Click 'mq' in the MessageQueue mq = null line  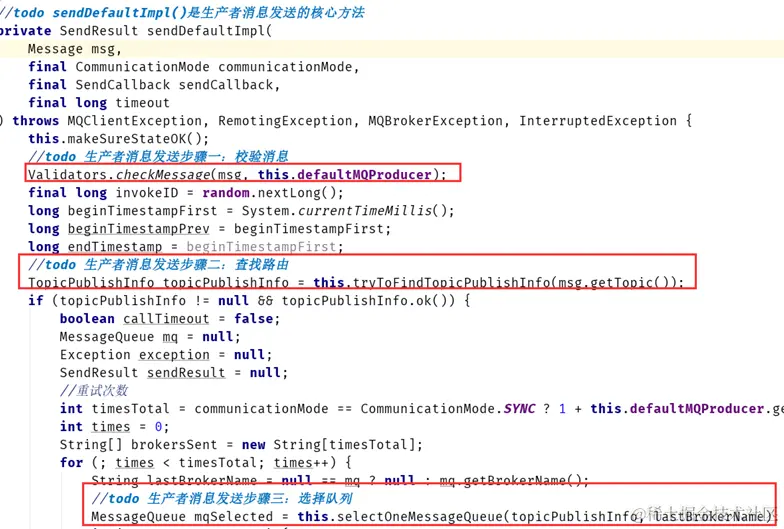[x=170, y=336]
